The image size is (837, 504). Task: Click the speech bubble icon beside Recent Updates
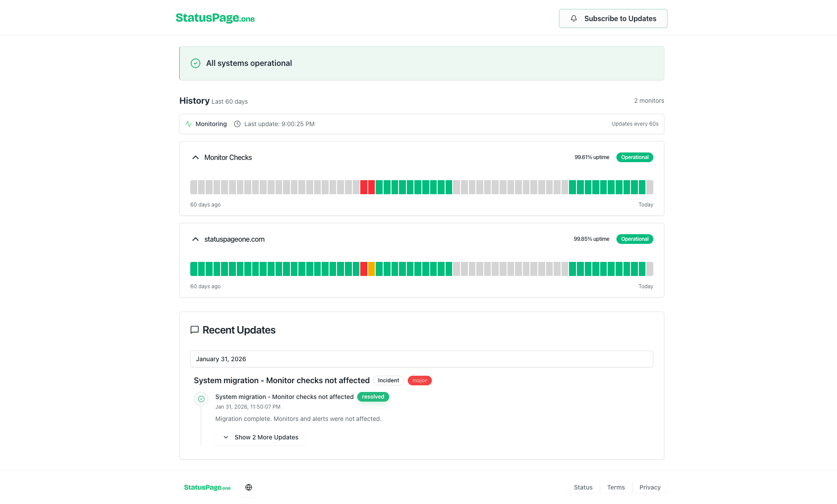tap(195, 330)
